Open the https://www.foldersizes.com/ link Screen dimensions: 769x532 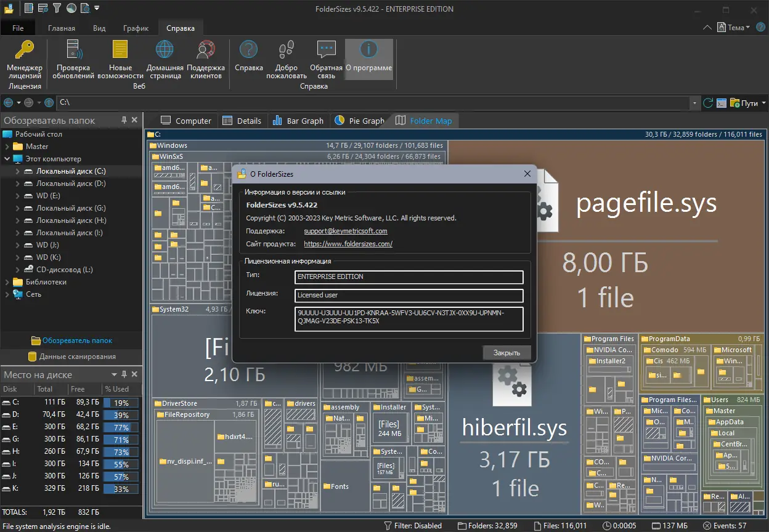tap(348, 244)
